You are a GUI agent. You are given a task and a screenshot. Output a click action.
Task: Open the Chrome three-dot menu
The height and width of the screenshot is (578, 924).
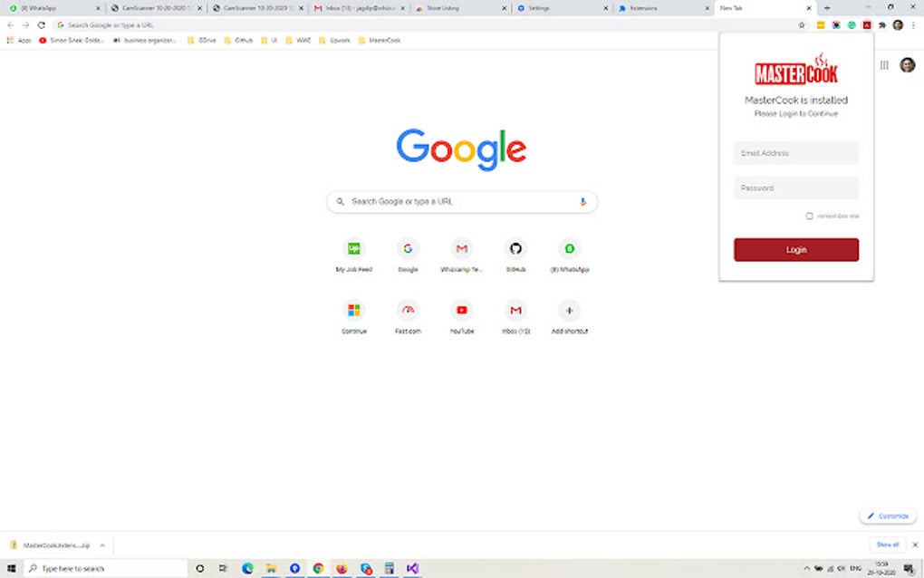[912, 24]
